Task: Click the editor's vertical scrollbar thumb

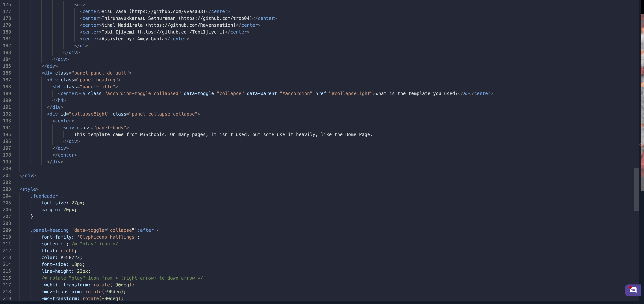Action: click(636, 189)
